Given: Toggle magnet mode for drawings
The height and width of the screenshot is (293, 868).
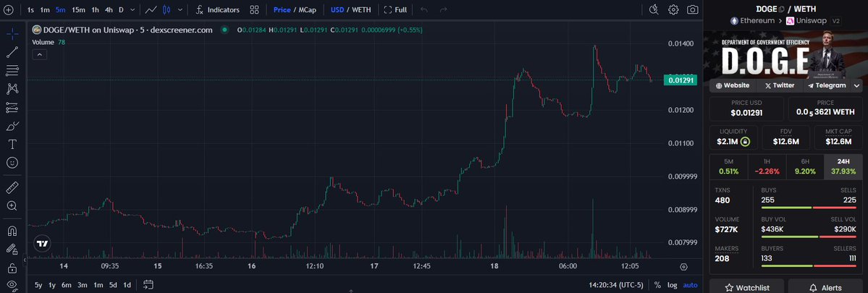Looking at the screenshot, I should (12, 231).
